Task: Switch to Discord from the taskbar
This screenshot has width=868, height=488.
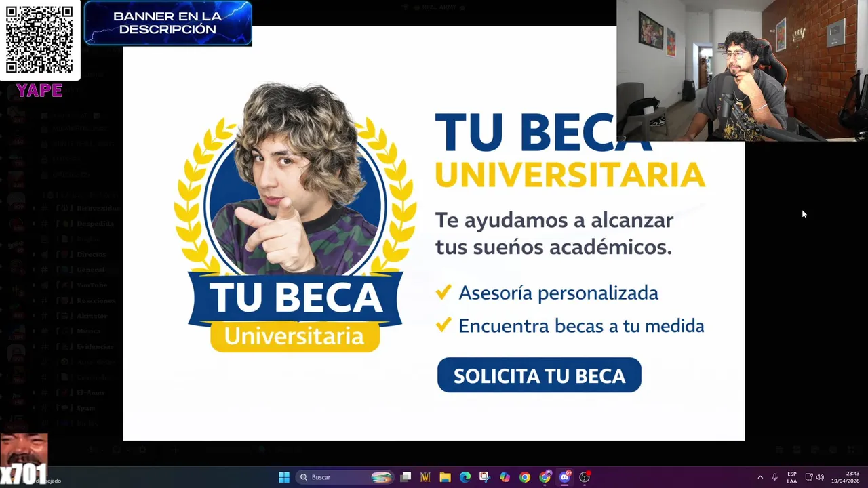Action: point(565,477)
